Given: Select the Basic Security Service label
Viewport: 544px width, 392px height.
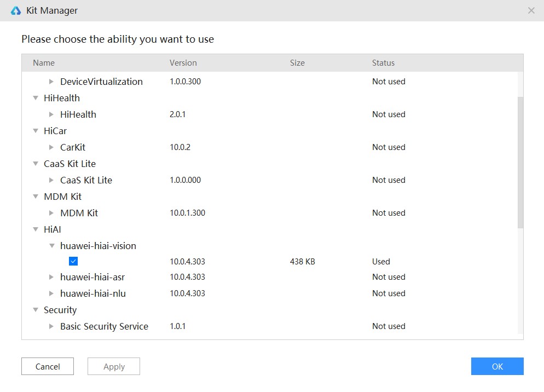Looking at the screenshot, I should coord(104,326).
